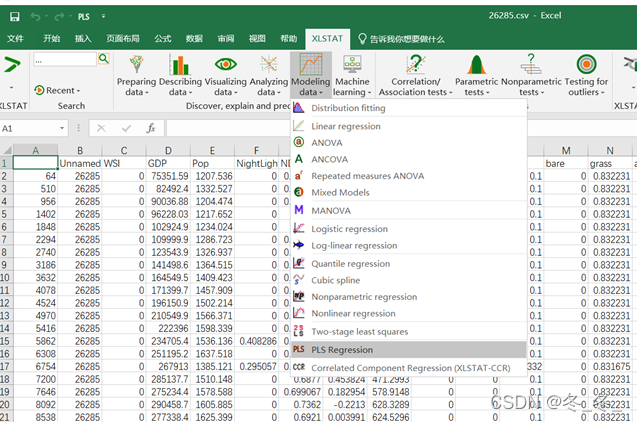Select Cubic spline entry
The height and width of the screenshot is (422, 637).
pyautogui.click(x=409, y=280)
